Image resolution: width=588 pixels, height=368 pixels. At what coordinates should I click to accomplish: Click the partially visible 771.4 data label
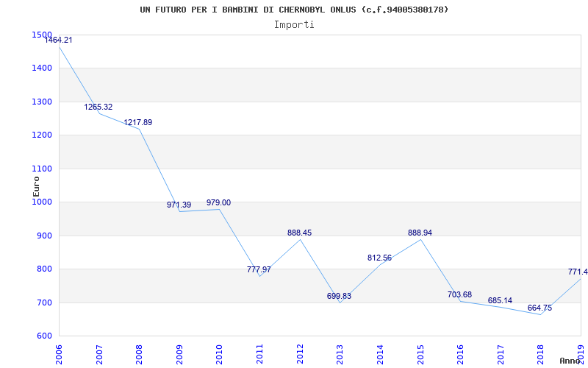578,272
